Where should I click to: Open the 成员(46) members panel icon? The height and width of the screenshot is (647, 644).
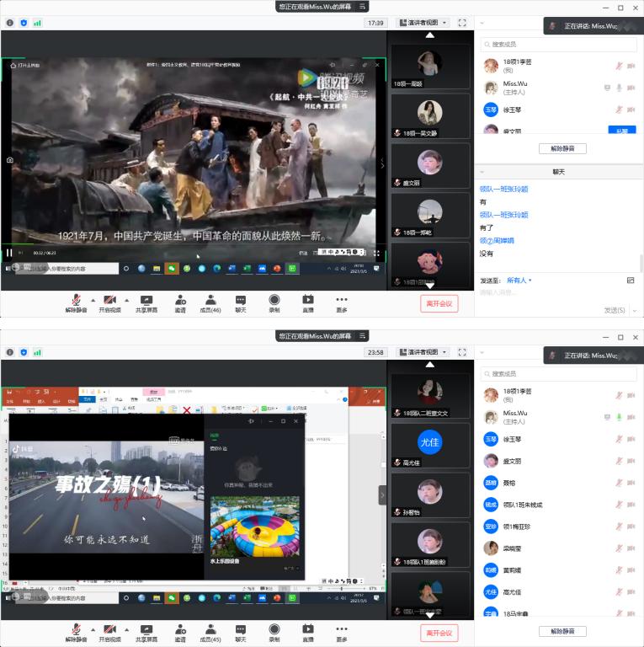210,302
